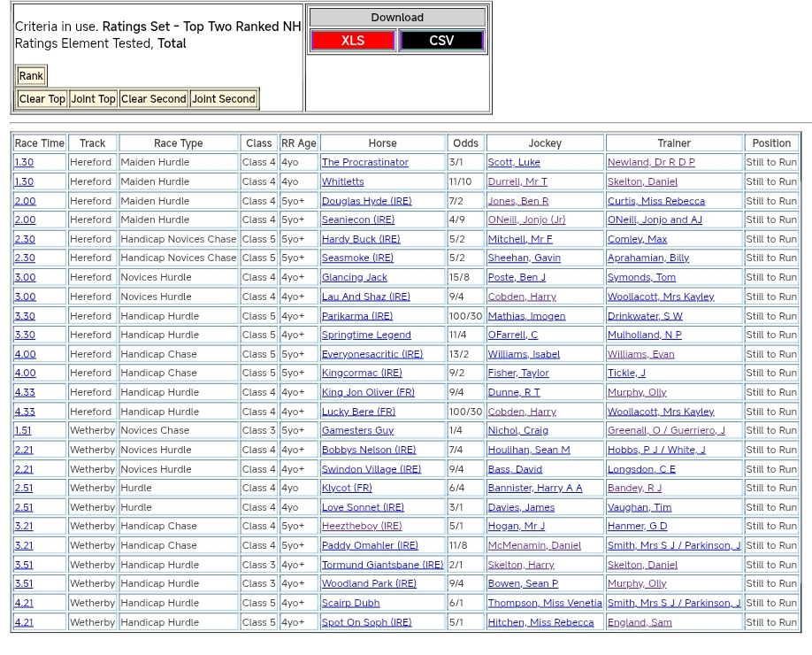Choose the Clear Second filter

point(154,99)
